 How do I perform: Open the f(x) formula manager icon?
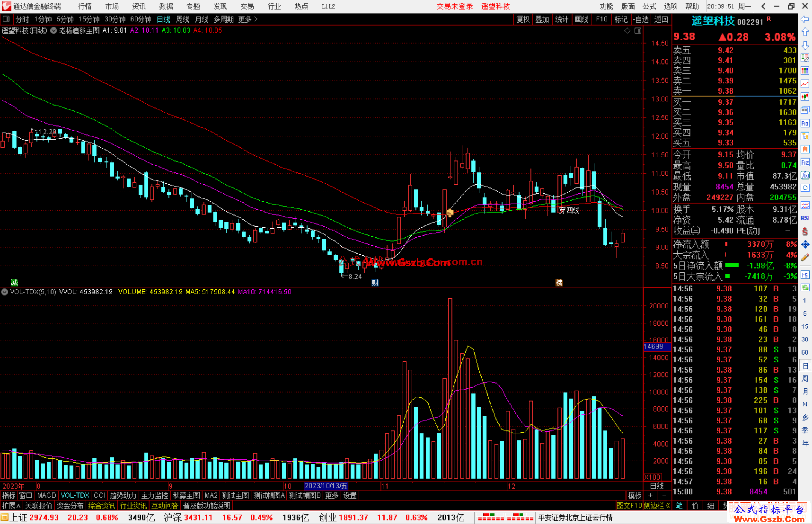pyautogui.click(x=805, y=175)
